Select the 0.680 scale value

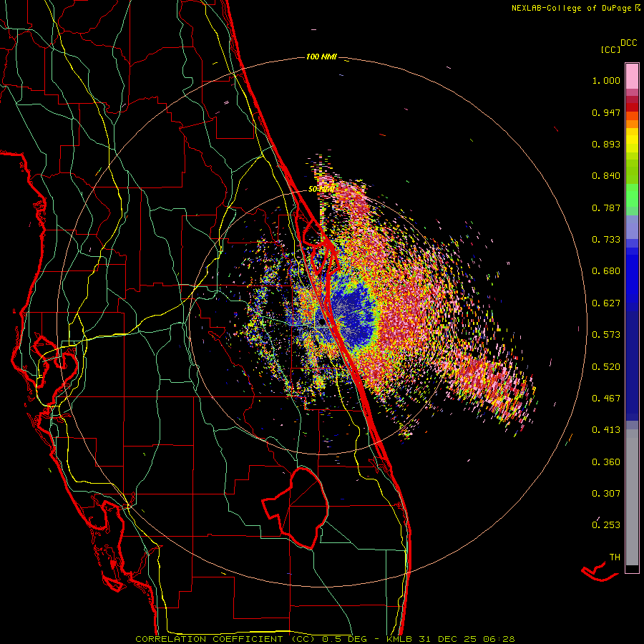click(x=606, y=271)
